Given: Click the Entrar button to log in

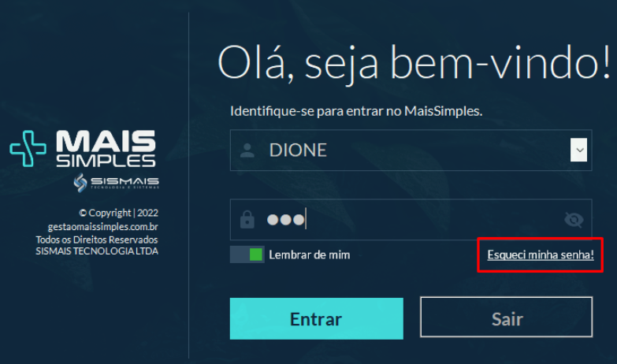Looking at the screenshot, I should point(316,319).
